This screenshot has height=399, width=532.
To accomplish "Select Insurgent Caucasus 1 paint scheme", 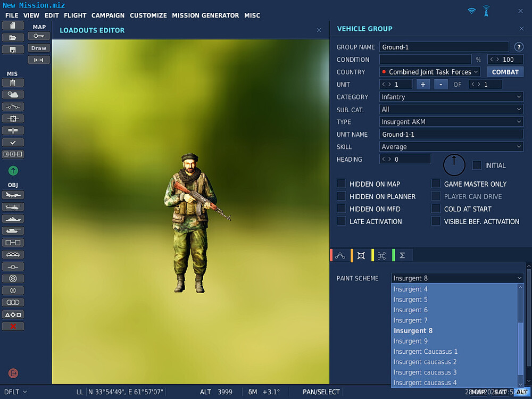I will tap(425, 351).
